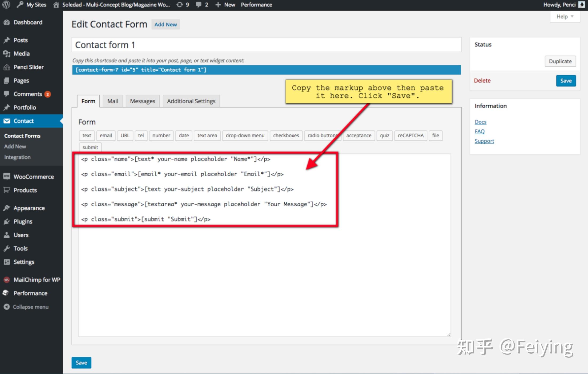Open the Docs link under Information

pos(480,122)
